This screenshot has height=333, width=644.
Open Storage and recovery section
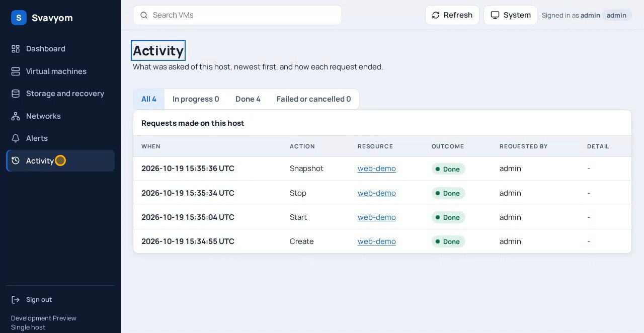coord(60,94)
